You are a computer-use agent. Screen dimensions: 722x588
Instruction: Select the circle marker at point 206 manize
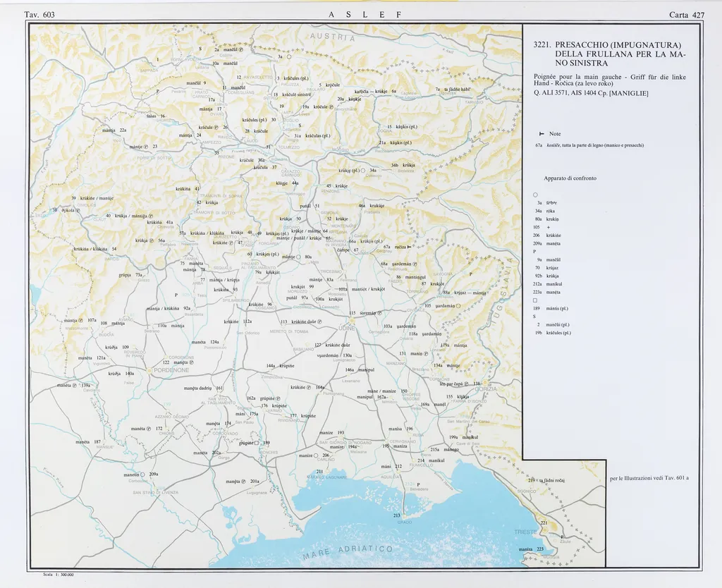317,456
